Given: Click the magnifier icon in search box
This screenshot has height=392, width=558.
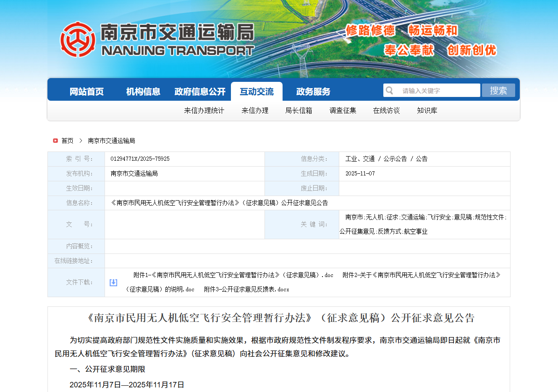Looking at the screenshot, I should (390, 91).
